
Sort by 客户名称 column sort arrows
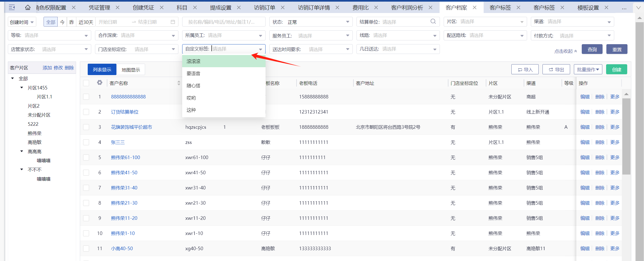[179, 83]
